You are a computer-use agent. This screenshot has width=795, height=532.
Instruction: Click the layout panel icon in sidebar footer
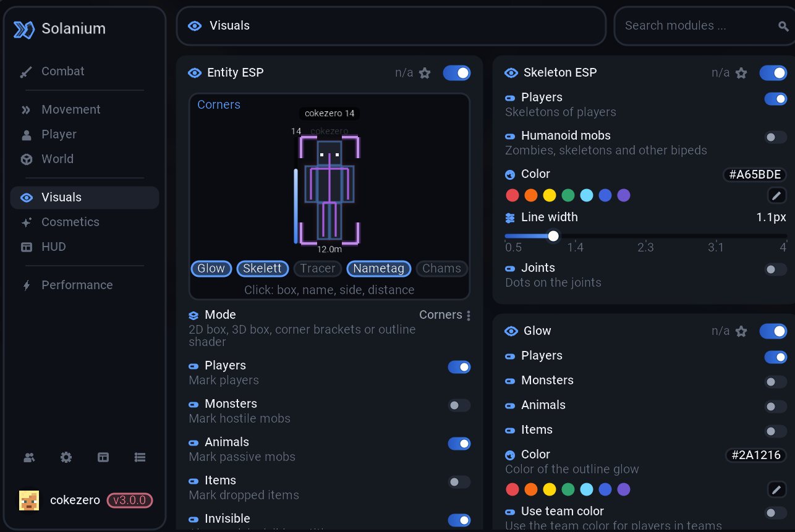click(x=103, y=457)
